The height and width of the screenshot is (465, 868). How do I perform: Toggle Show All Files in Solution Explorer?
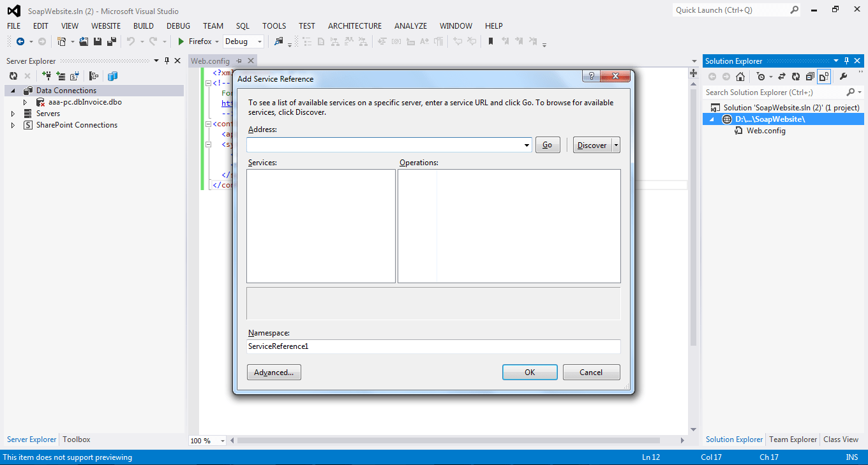coord(824,77)
